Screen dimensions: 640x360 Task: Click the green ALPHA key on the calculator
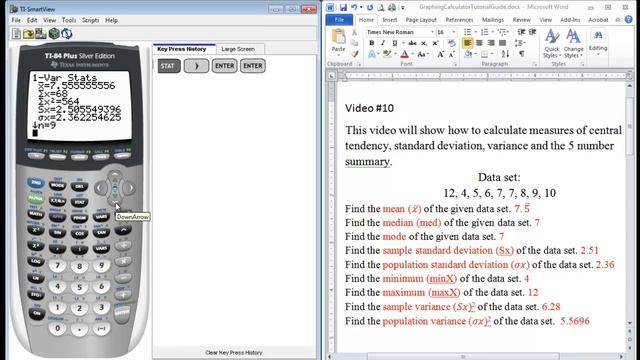click(x=36, y=198)
